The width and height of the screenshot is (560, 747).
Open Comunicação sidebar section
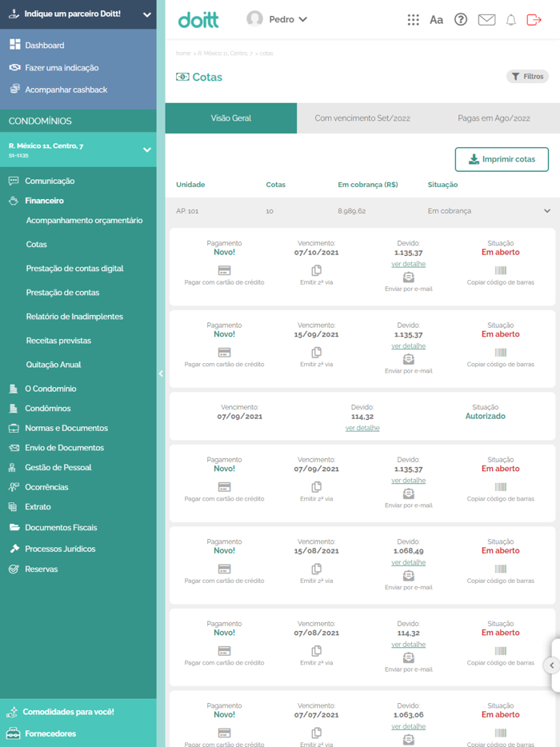click(50, 181)
